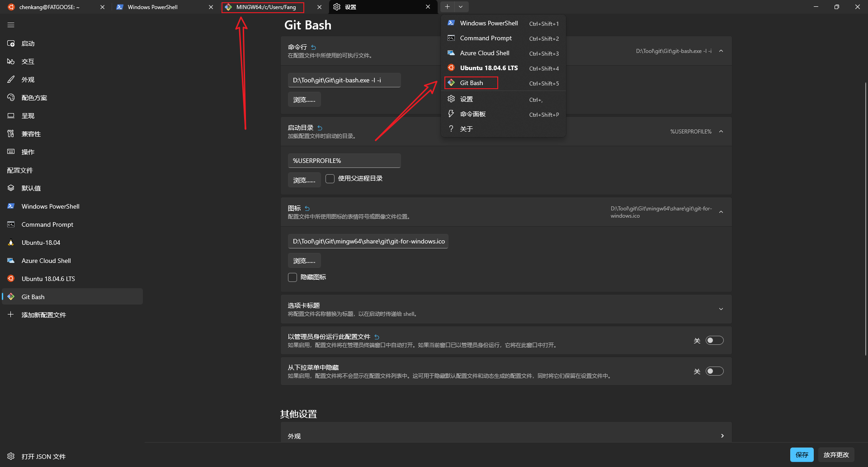Toggle the hamburger navigation menu
The width and height of the screenshot is (868, 467).
[11, 25]
